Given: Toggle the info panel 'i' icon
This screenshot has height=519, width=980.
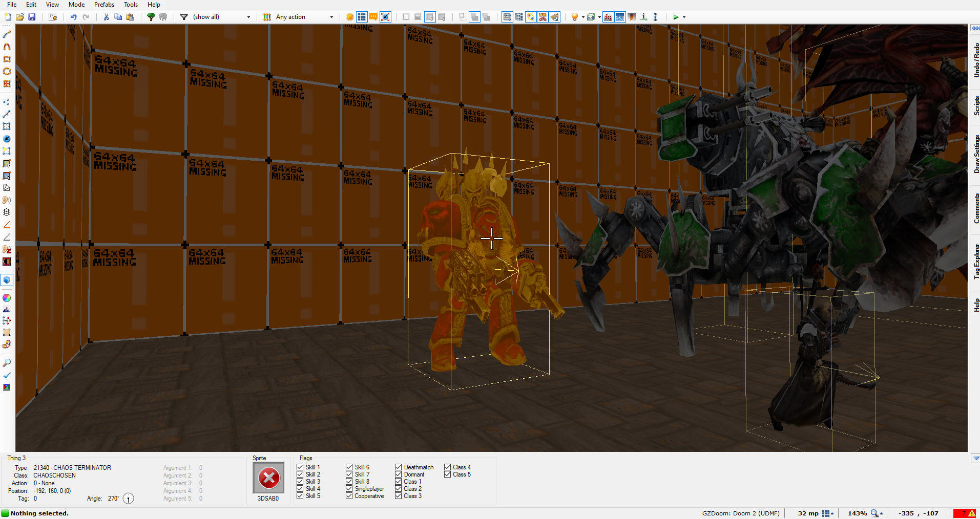Looking at the screenshot, I should click(643, 17).
